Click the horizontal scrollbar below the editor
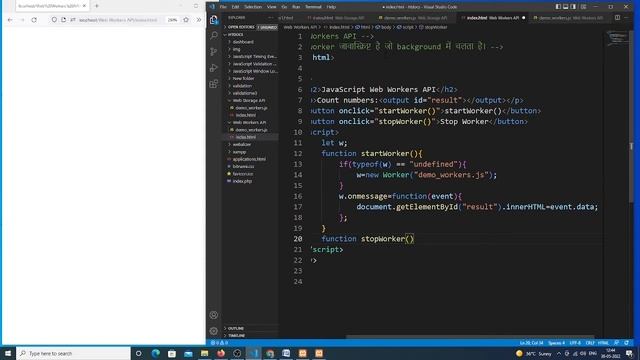This screenshot has height=360, width=640. pos(469,337)
